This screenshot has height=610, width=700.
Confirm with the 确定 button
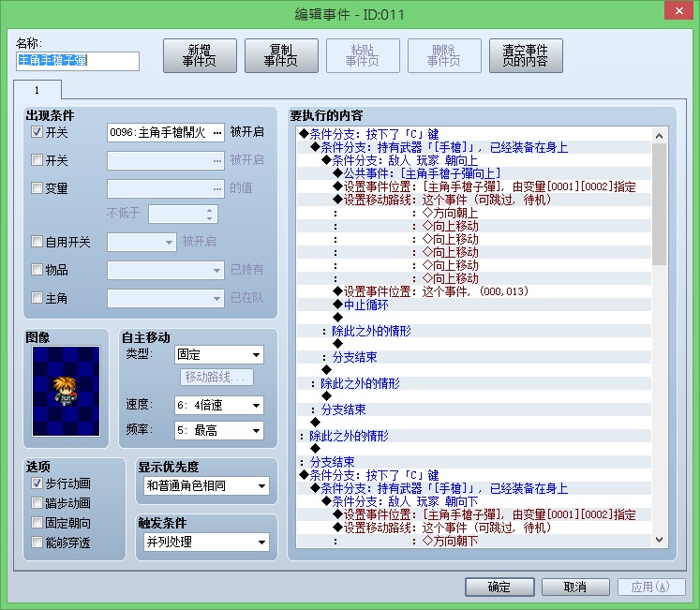pos(499,587)
